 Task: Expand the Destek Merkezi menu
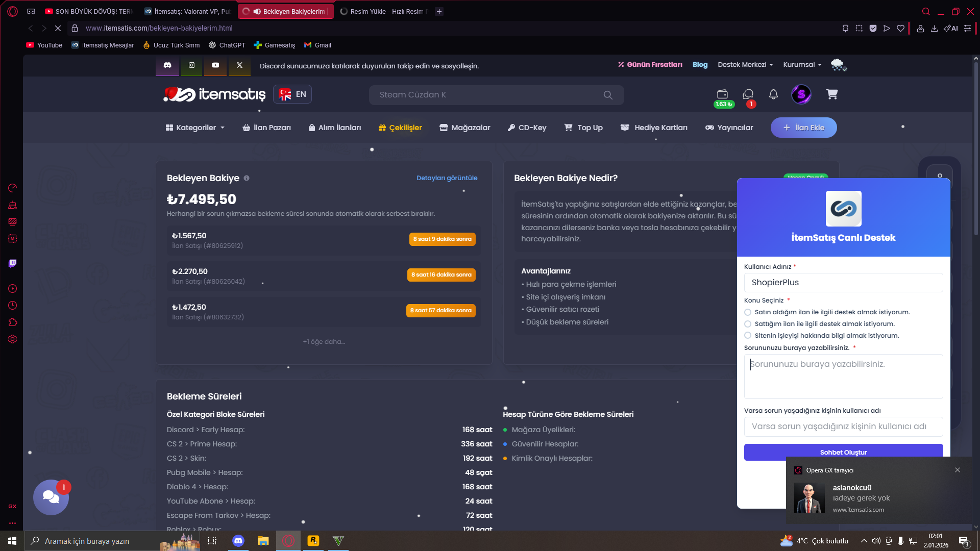(745, 65)
